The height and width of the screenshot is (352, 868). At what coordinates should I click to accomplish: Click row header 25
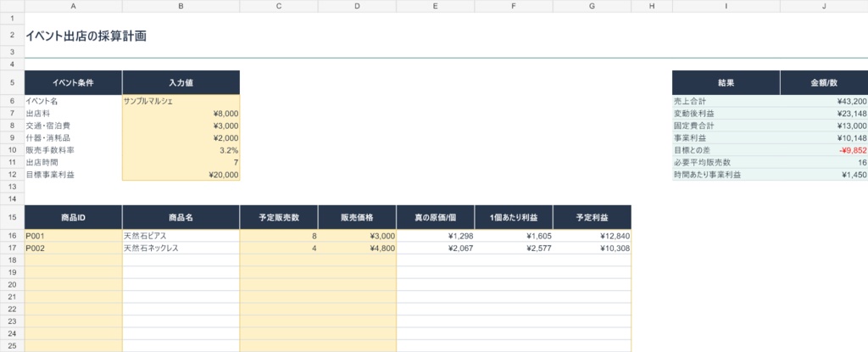point(12,346)
